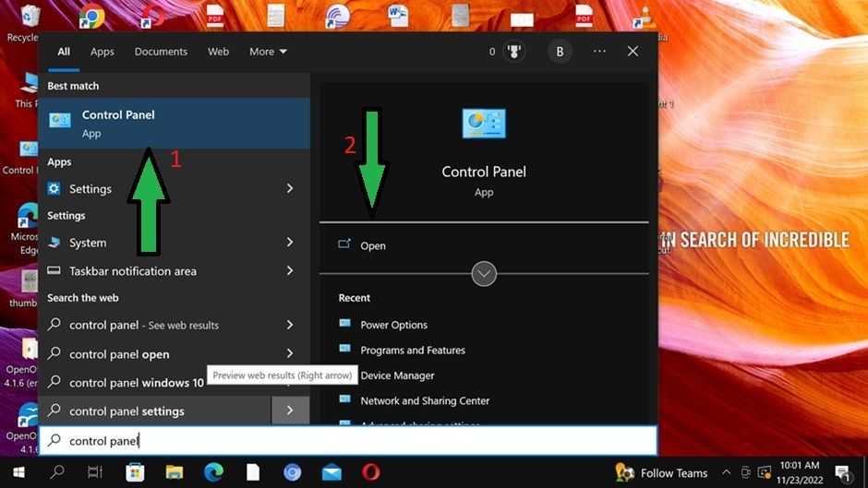The width and height of the screenshot is (868, 488).
Task: Click the magnifier icon in search box
Action: pyautogui.click(x=54, y=440)
